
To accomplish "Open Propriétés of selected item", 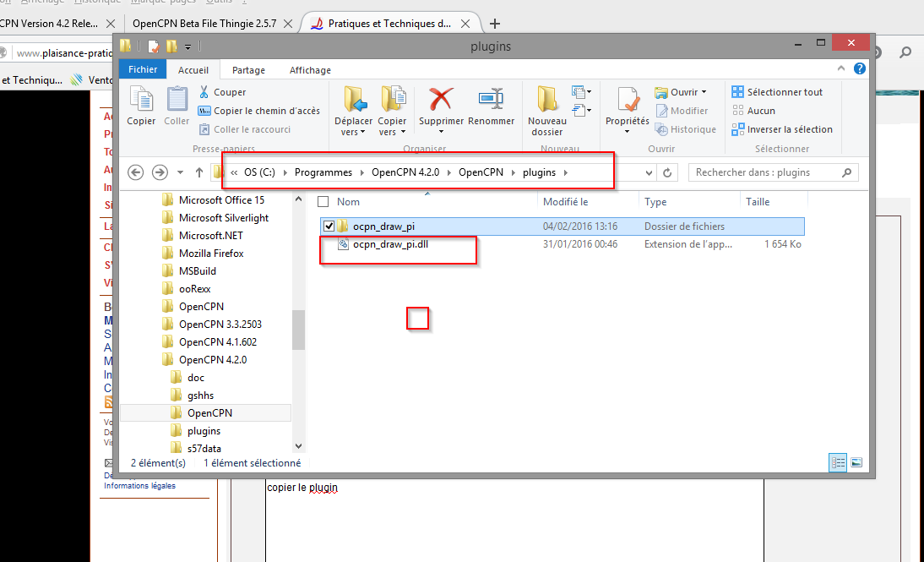I will pos(627,110).
